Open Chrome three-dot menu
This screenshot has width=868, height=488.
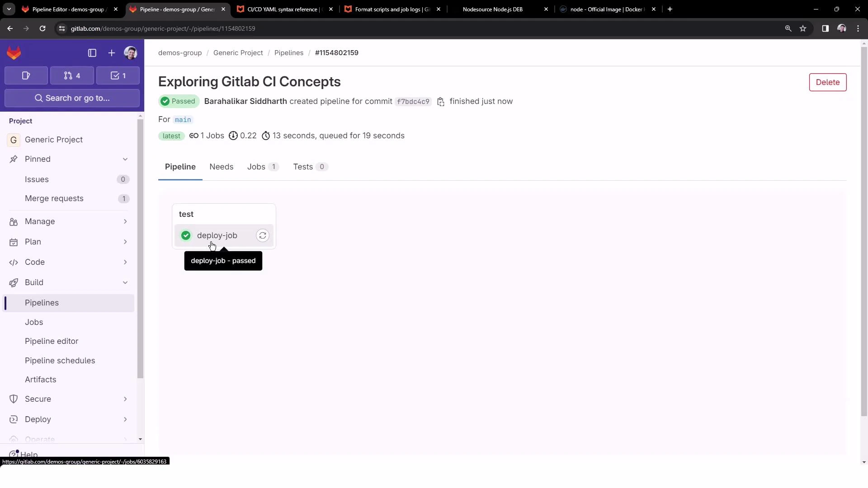(x=858, y=28)
